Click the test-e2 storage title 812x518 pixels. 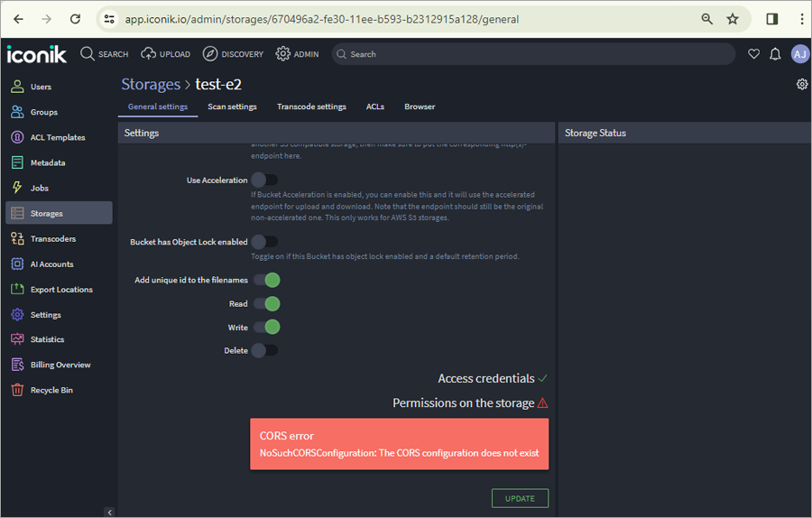click(x=218, y=84)
